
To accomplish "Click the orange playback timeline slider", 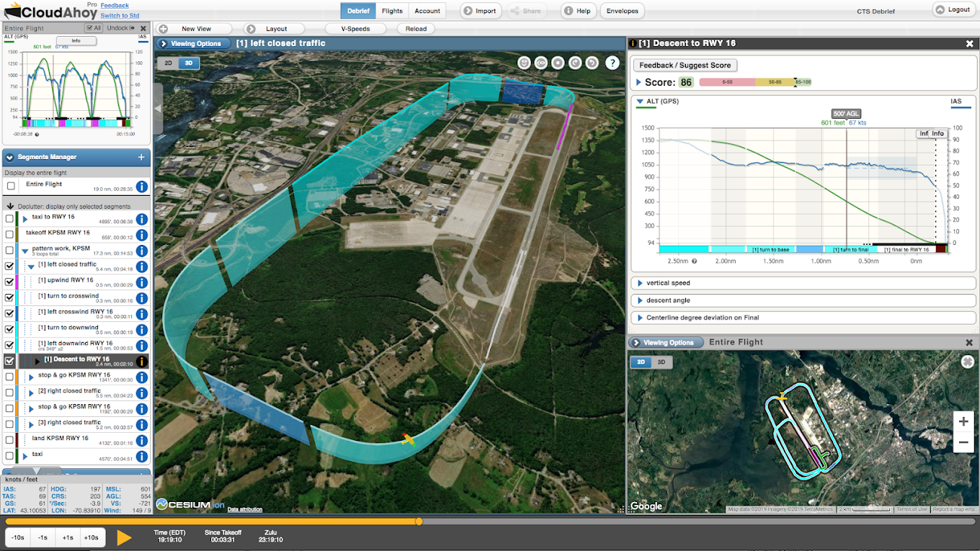I will (419, 521).
